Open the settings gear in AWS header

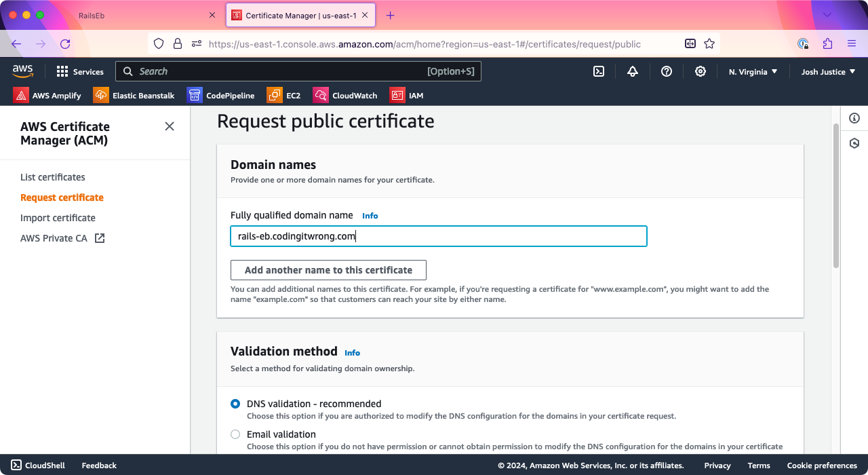click(x=701, y=71)
